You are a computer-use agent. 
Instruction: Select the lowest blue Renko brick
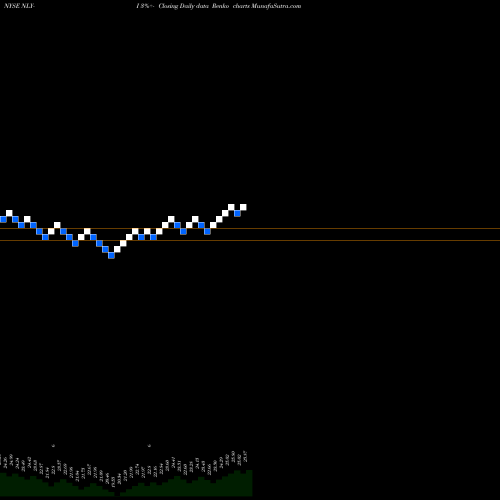pyautogui.click(x=111, y=255)
